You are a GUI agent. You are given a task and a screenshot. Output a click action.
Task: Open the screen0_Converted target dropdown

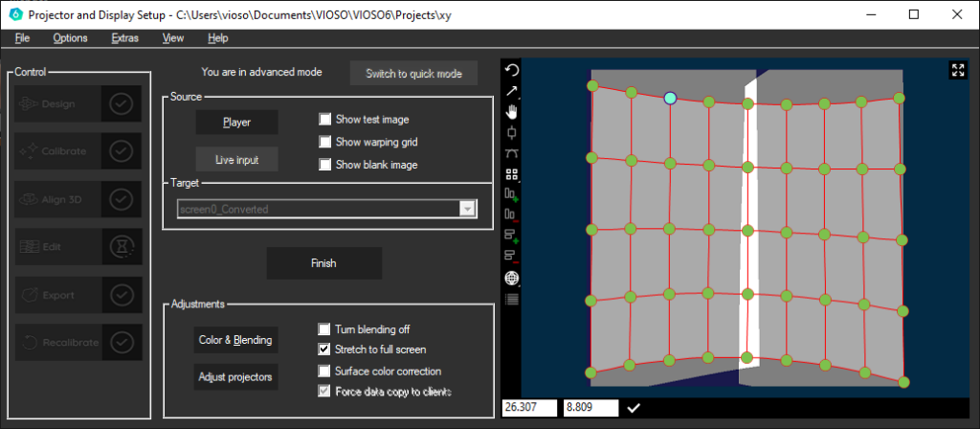467,208
